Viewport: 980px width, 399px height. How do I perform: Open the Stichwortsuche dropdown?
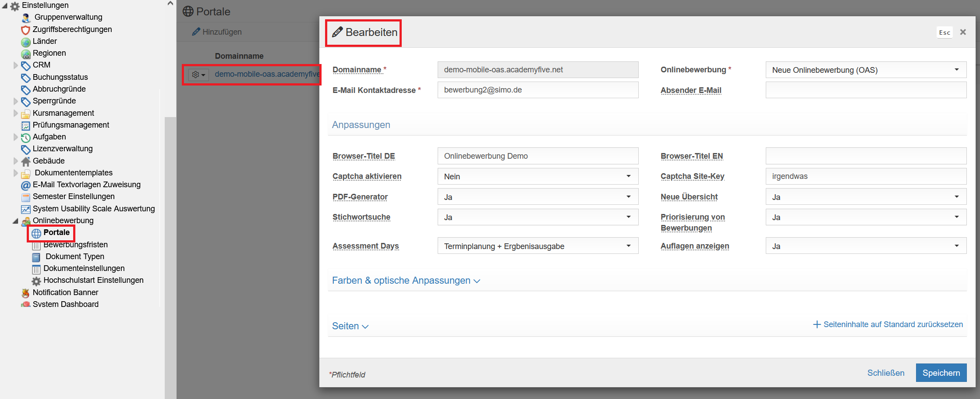538,217
